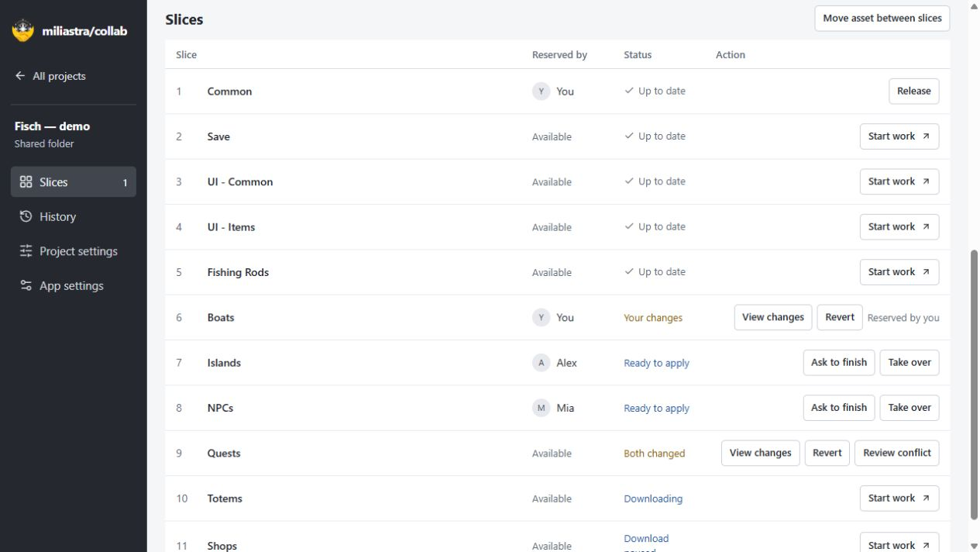Click Both changed status on Quests

655,454
